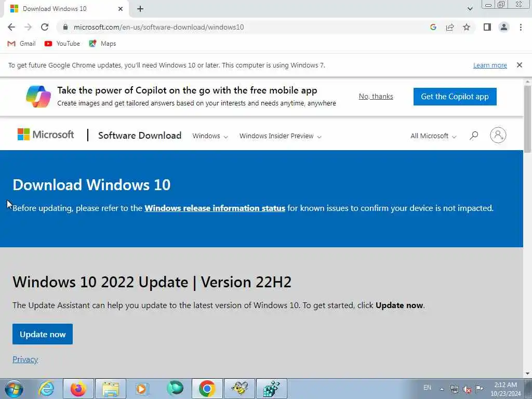Viewport: 532px width, 399px height.
Task: Bookmark this tab with star icon
Action: tap(467, 27)
